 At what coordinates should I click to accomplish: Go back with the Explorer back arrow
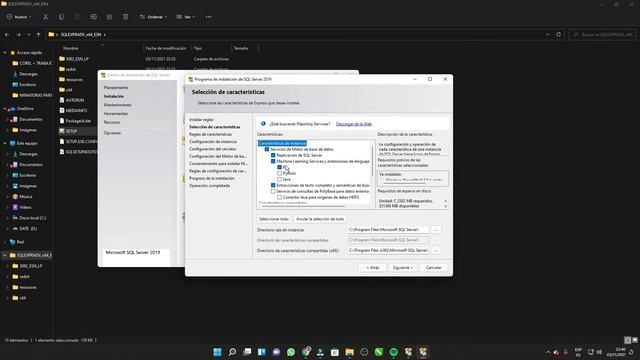[x=7, y=35]
